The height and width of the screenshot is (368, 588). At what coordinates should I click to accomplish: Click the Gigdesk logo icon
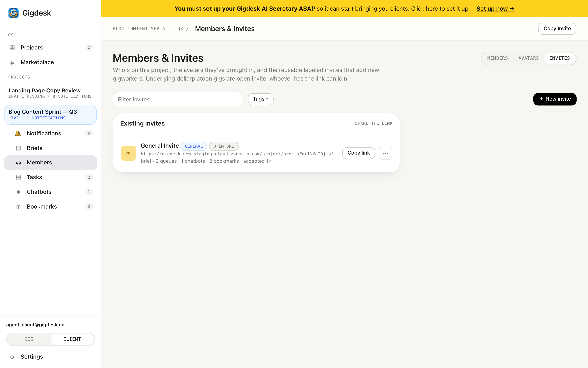13,13
